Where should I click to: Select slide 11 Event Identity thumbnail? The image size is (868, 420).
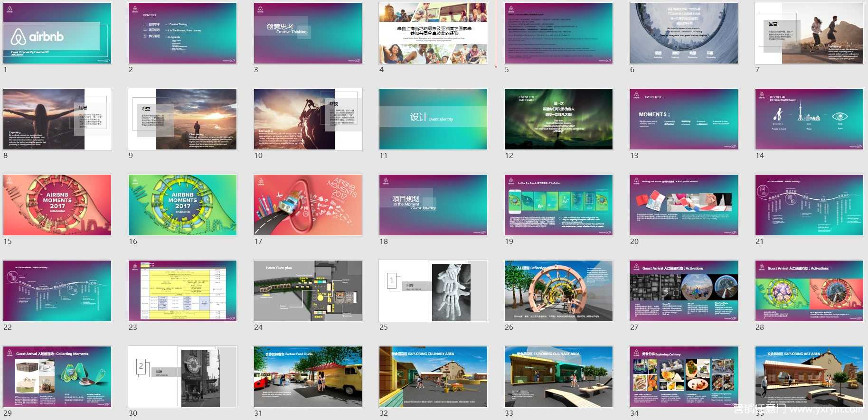(434, 119)
